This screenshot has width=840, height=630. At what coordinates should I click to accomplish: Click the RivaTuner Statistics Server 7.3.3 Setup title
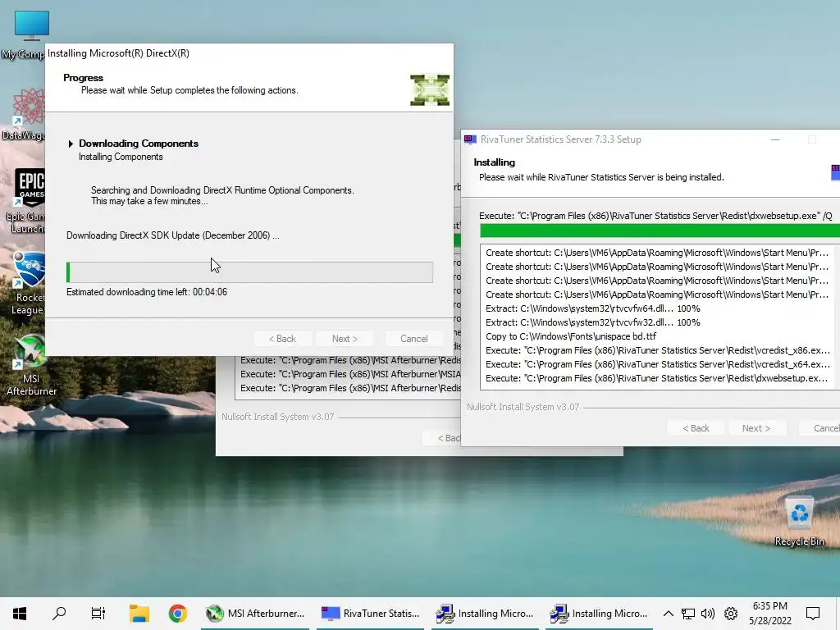point(560,139)
